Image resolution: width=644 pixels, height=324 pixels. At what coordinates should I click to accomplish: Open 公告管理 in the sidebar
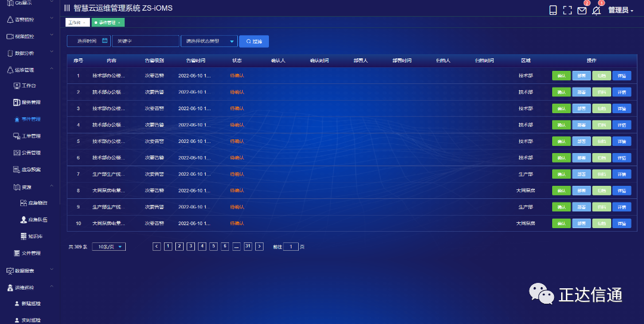[x=27, y=153]
